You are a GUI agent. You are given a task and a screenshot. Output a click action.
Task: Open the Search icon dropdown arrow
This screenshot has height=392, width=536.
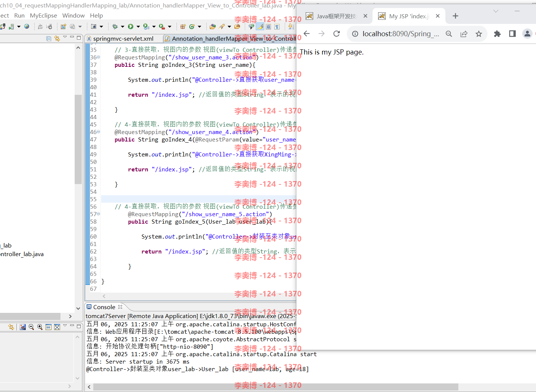click(229, 27)
